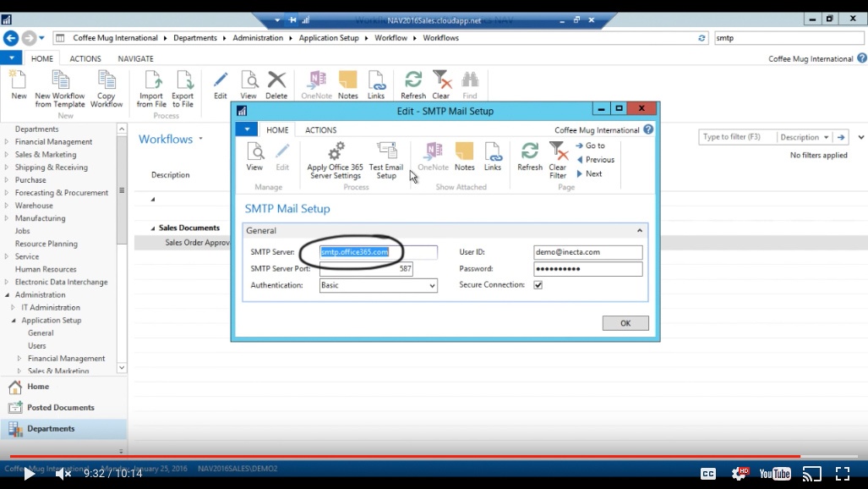Go to Next record
The height and width of the screenshot is (489, 868).
[590, 173]
